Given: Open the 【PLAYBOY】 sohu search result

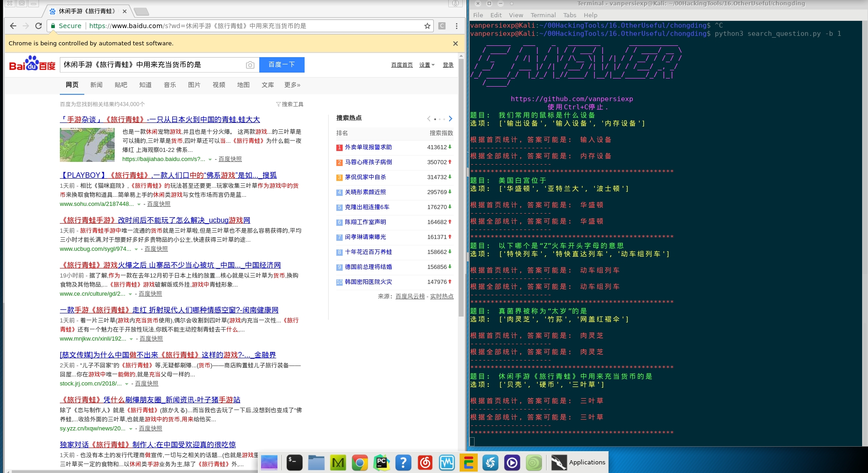Looking at the screenshot, I should (x=168, y=176).
